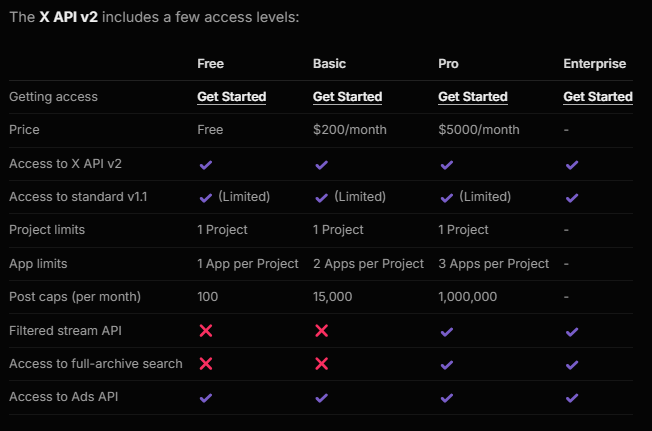This screenshot has width=652, height=431.
Task: Click Pro checkmark for Filtered stream API
Action: tap(447, 332)
